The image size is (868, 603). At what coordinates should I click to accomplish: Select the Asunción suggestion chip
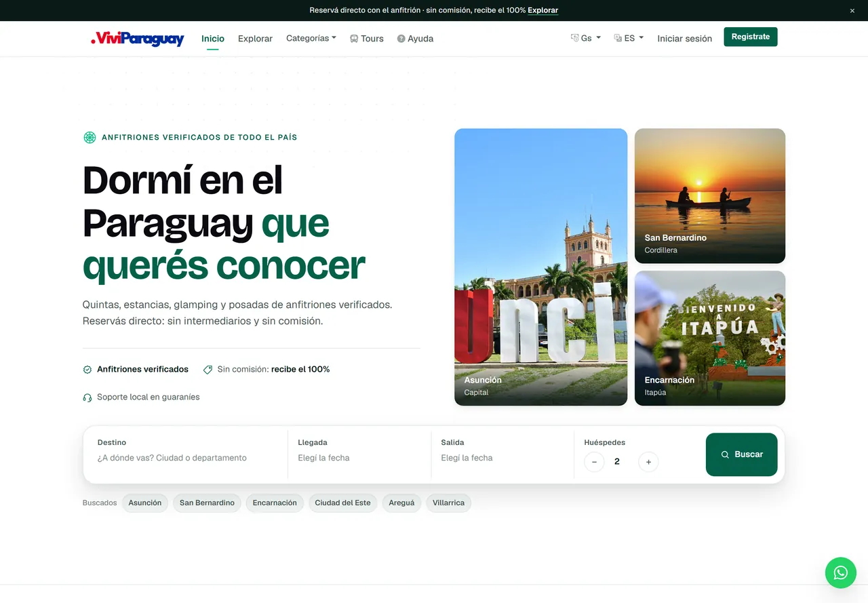(x=145, y=503)
